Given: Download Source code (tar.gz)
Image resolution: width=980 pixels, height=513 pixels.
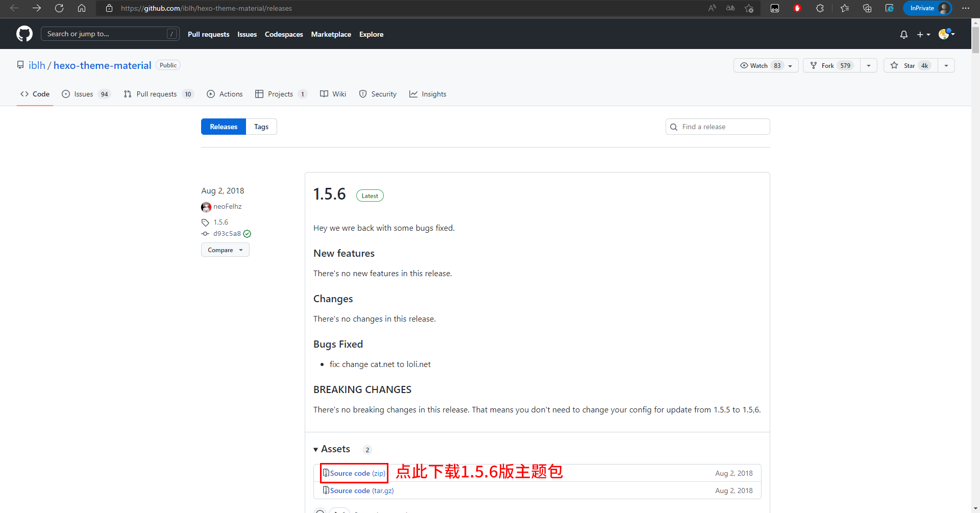Looking at the screenshot, I should click(x=362, y=491).
